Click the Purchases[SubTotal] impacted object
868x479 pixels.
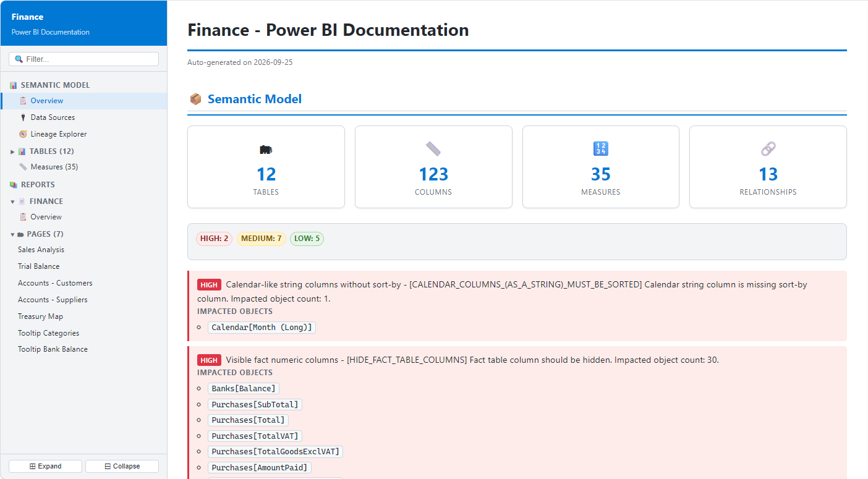click(255, 405)
